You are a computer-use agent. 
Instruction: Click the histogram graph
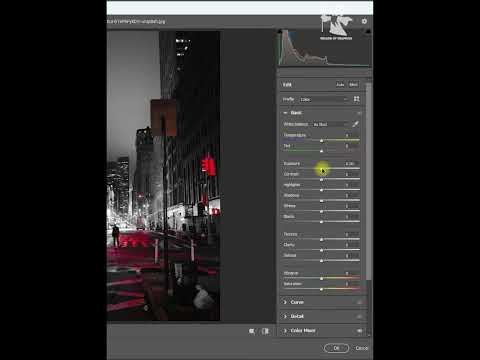(x=324, y=48)
